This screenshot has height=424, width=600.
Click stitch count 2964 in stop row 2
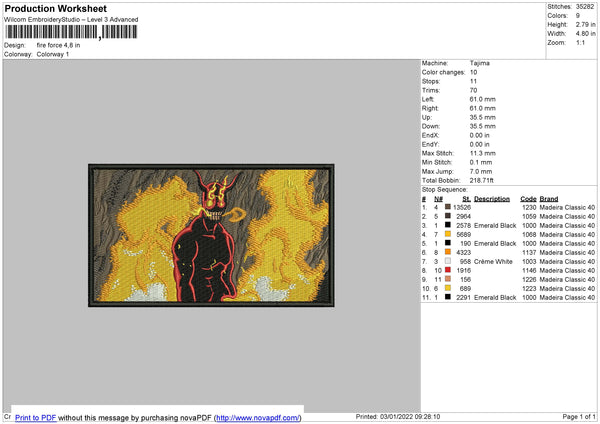coord(463,216)
